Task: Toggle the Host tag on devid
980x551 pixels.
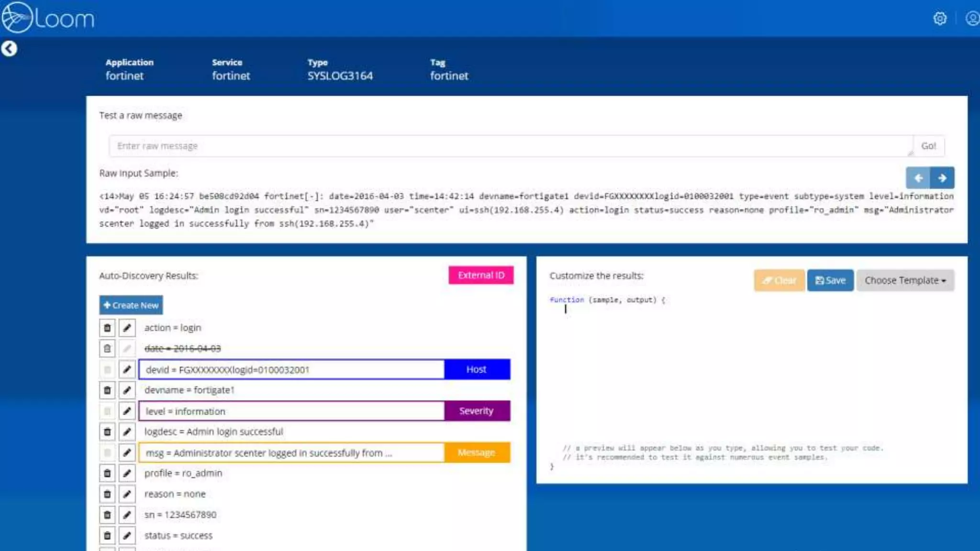Action: click(477, 369)
